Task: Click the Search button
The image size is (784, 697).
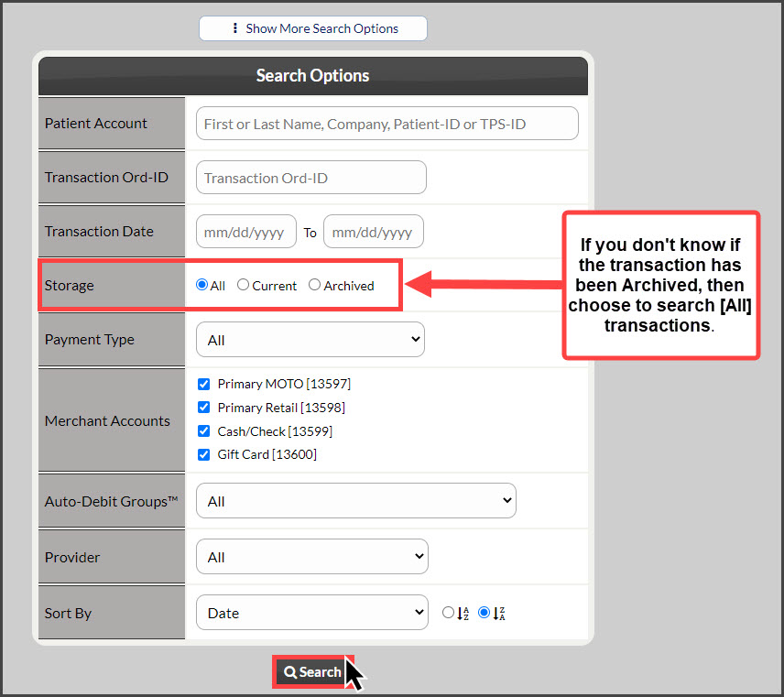Action: 312,671
